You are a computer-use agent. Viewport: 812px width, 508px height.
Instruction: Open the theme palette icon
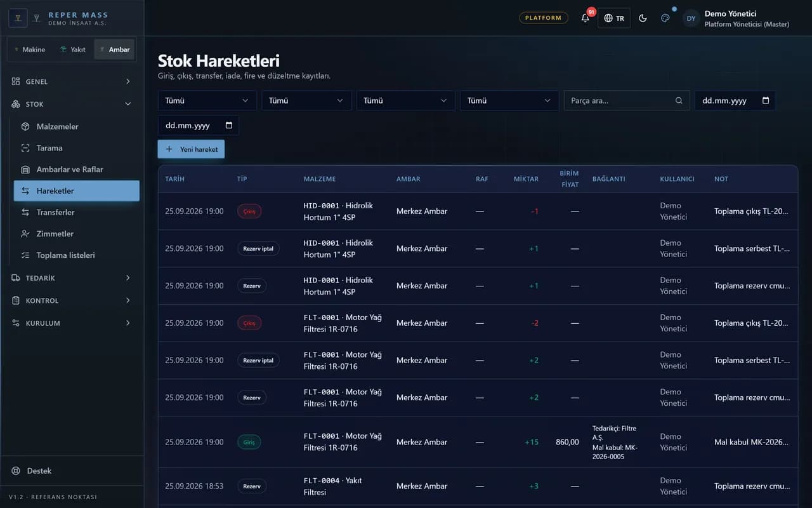[665, 18]
